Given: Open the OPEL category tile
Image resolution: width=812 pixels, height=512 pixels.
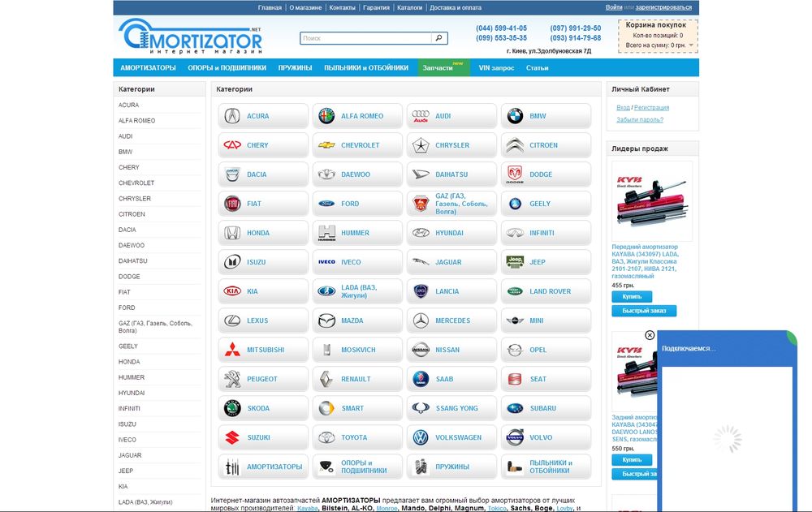Looking at the screenshot, I should pos(546,350).
